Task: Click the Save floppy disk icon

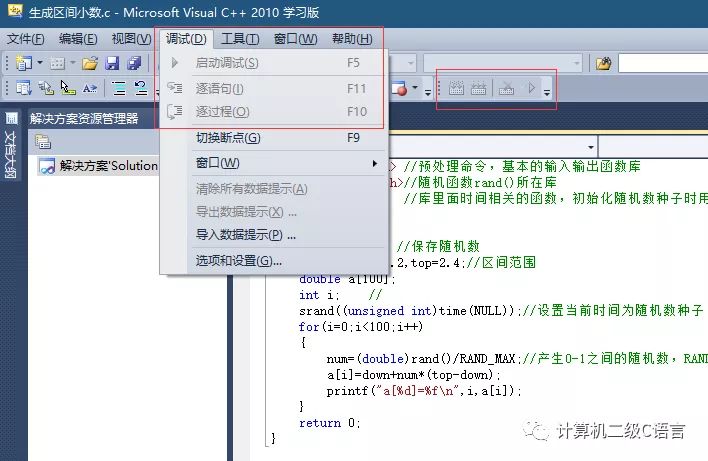Action: click(112, 63)
